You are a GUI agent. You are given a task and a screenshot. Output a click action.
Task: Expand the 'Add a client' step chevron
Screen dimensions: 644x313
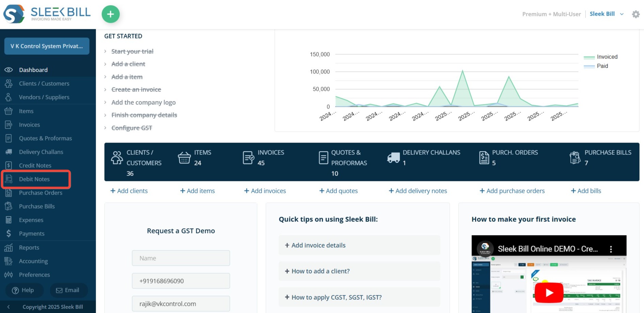105,64
